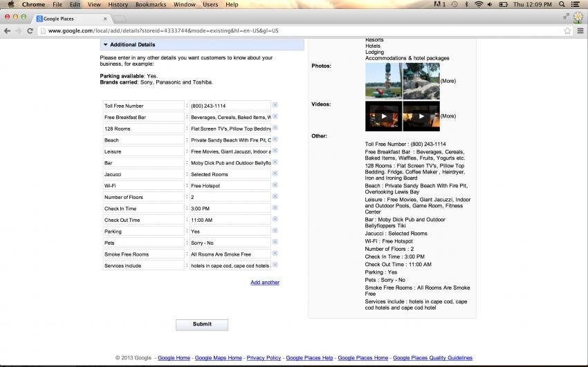The image size is (588, 367).
Task: Remove the 128 Rooms row
Action: [x=275, y=128]
